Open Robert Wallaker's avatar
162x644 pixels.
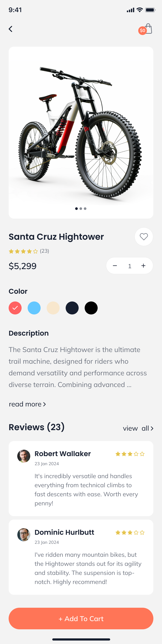(x=24, y=456)
